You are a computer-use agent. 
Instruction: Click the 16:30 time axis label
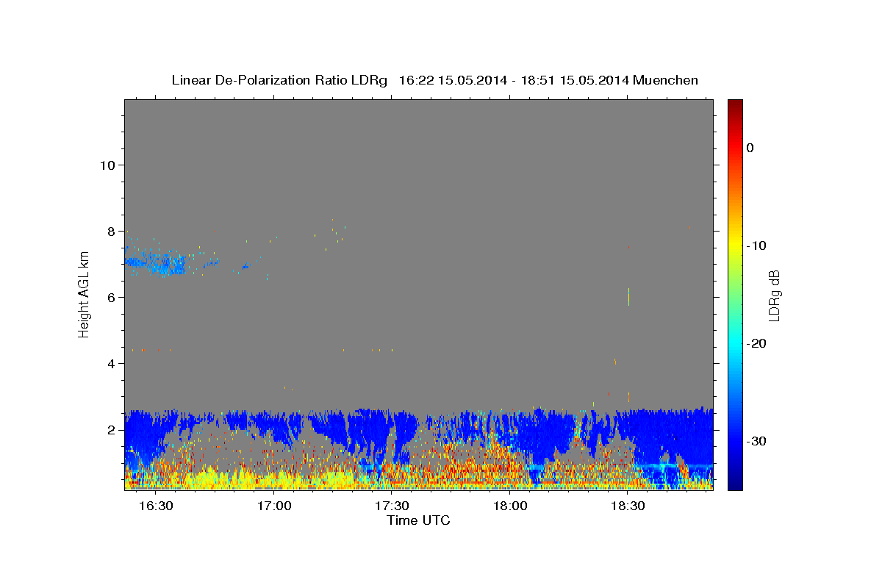click(x=155, y=506)
